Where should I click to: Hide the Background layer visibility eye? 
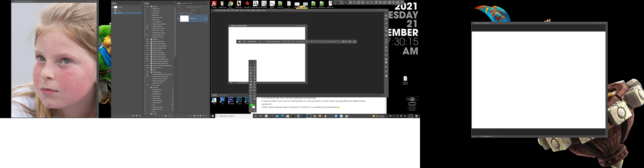point(178,18)
